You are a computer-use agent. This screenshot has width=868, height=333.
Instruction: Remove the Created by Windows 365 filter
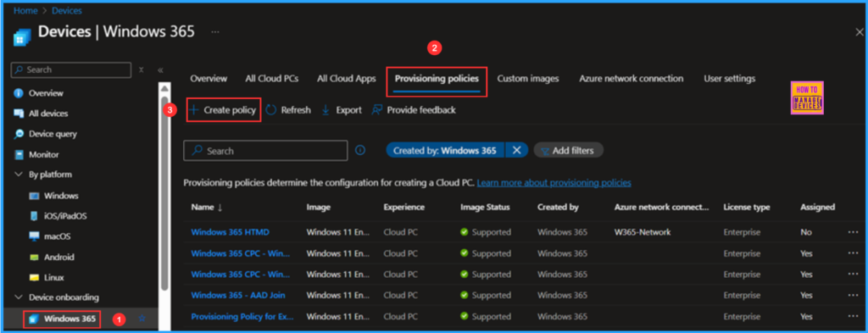tap(516, 150)
